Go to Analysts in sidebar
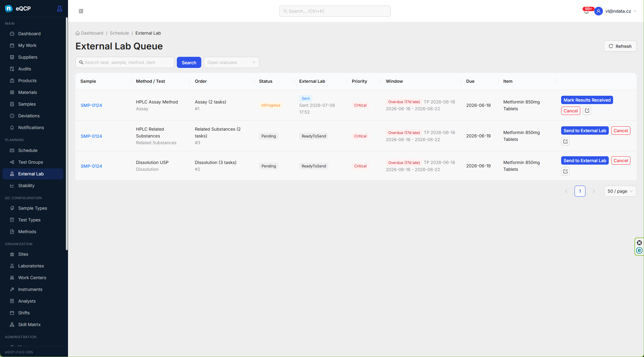Image resolution: width=644 pixels, height=357 pixels. (x=33, y=301)
